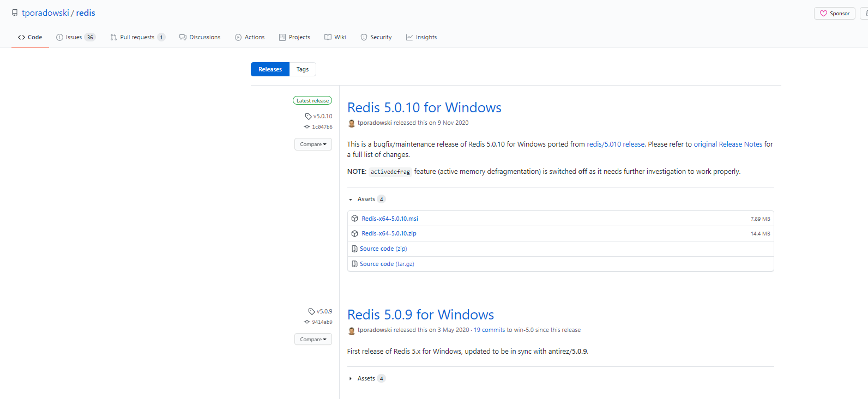Click the file icon beside Source code (tar.gz)
The image size is (868, 399).
(355, 264)
